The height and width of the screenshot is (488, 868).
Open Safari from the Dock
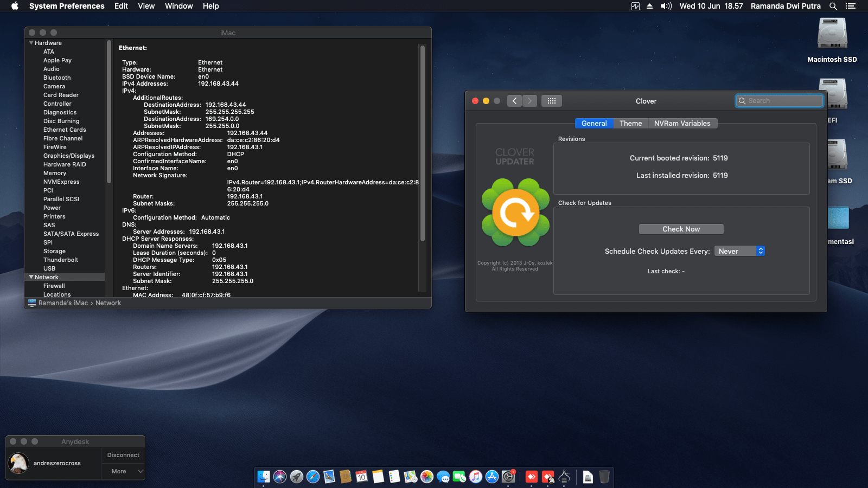(313, 477)
